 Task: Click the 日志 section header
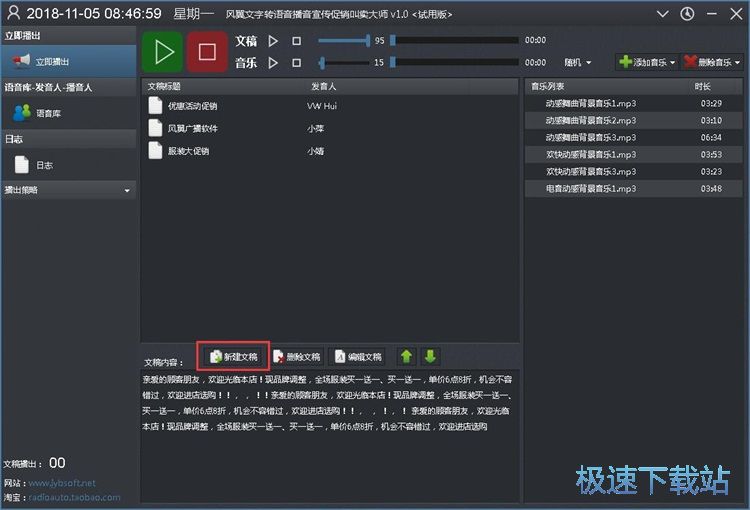click(68, 139)
